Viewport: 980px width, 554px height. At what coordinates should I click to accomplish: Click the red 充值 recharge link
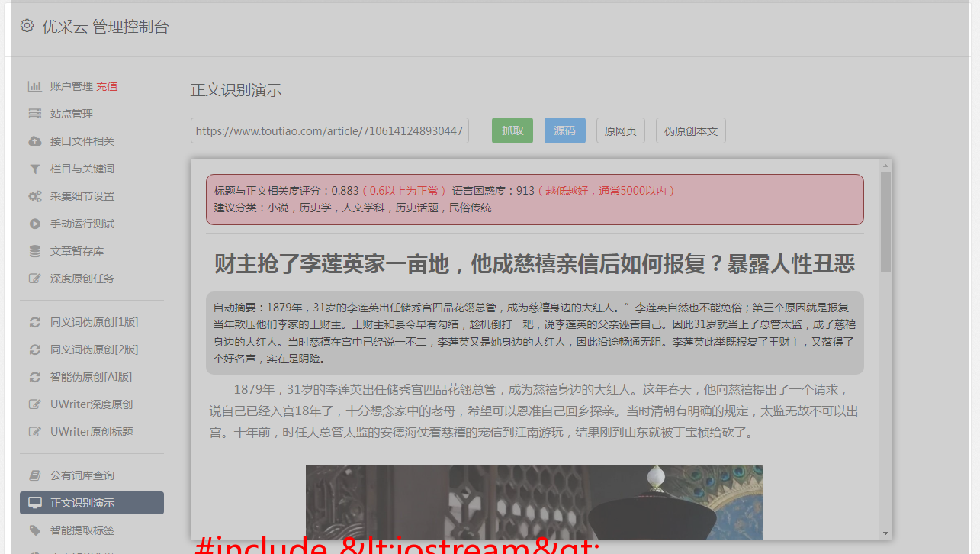[x=107, y=86]
